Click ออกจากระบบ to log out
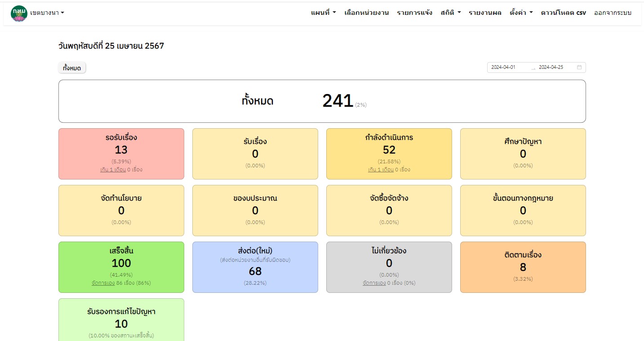Viewport: 644px width, 341px height. click(x=613, y=13)
